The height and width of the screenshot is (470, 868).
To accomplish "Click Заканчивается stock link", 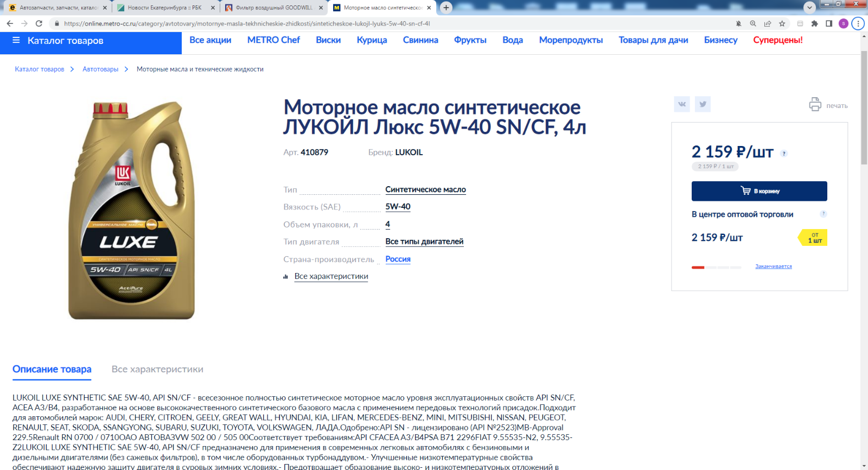I will click(x=774, y=266).
